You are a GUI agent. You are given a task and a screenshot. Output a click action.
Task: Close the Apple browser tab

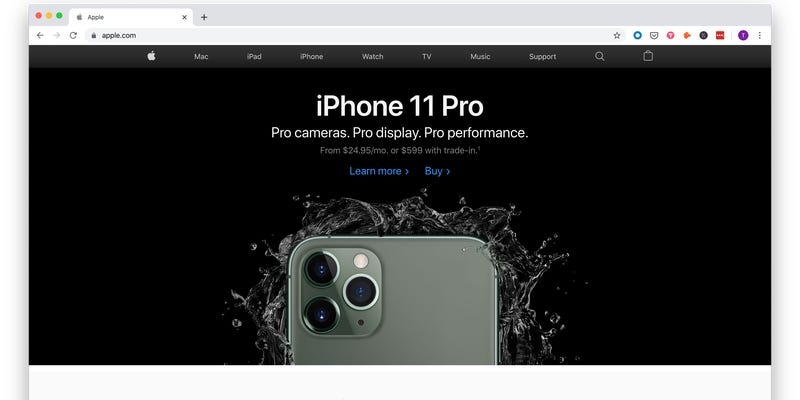pyautogui.click(x=184, y=17)
